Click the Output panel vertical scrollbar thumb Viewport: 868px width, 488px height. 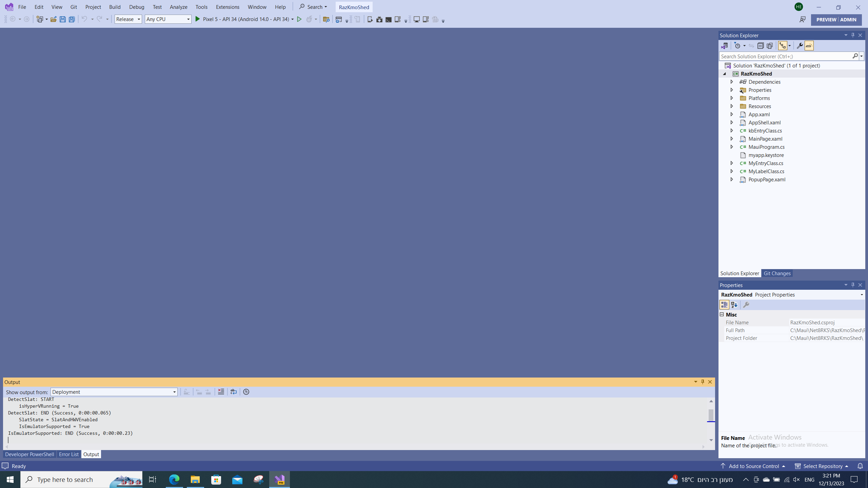tap(711, 414)
